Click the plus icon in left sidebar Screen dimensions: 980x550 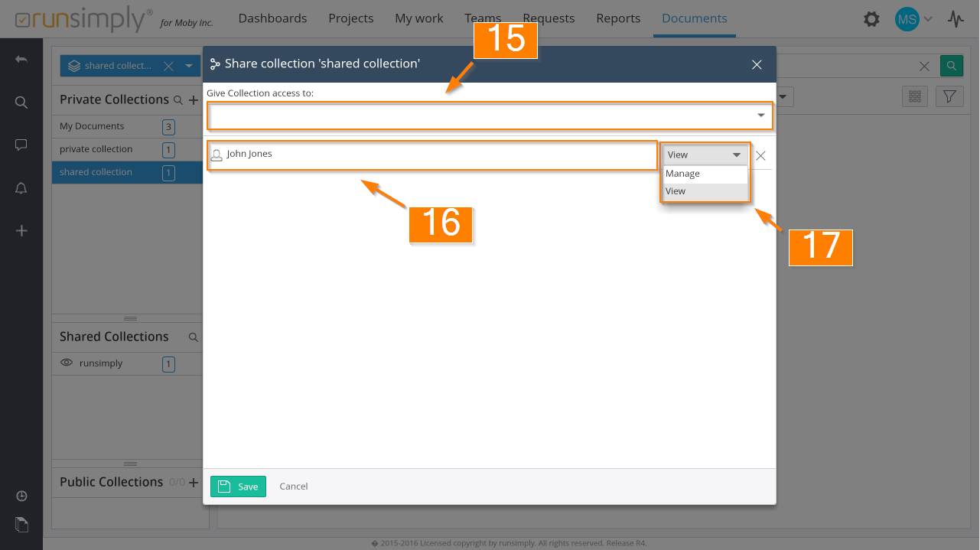point(21,230)
